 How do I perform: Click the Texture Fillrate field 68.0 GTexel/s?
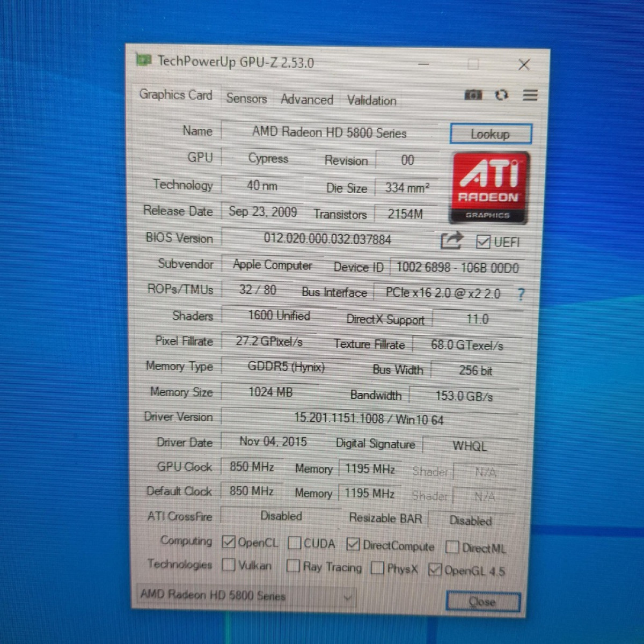coord(467,345)
